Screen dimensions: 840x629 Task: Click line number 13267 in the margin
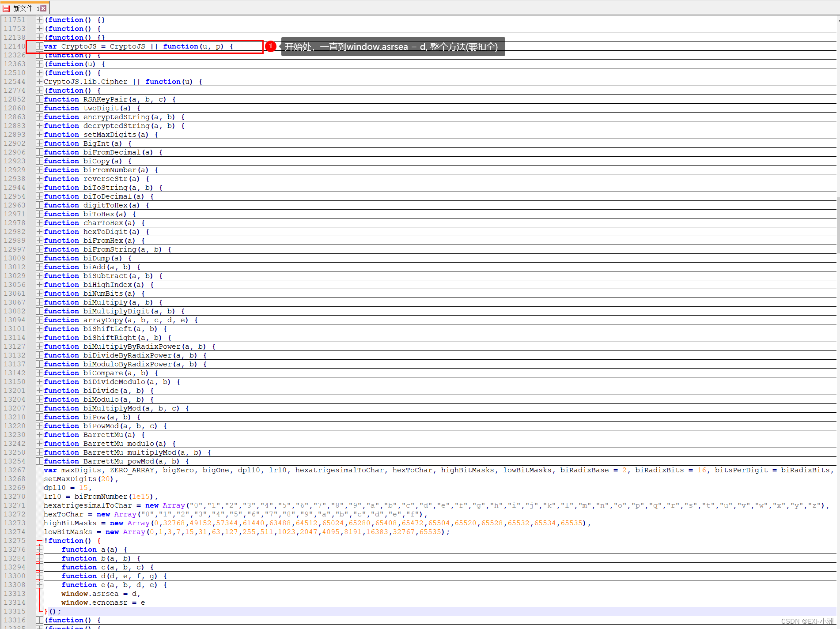15,470
